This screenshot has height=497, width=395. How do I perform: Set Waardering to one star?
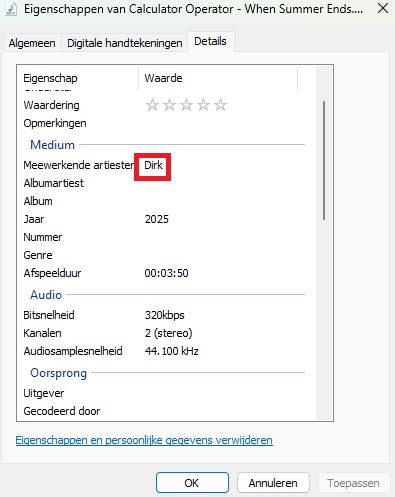[x=152, y=105]
